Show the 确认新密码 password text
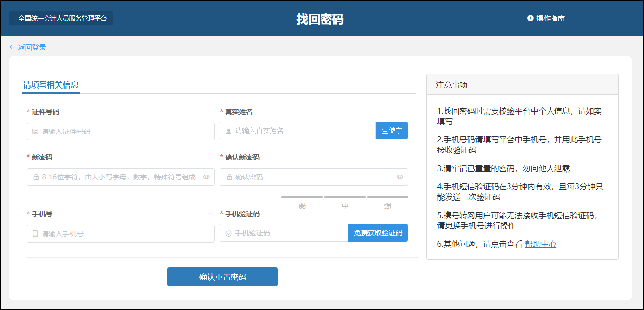The image size is (644, 310). pos(400,177)
